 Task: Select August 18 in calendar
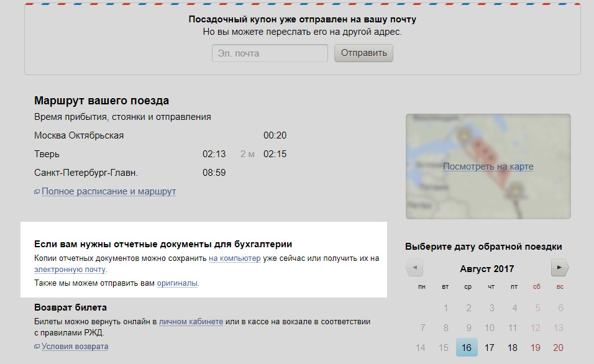(513, 348)
